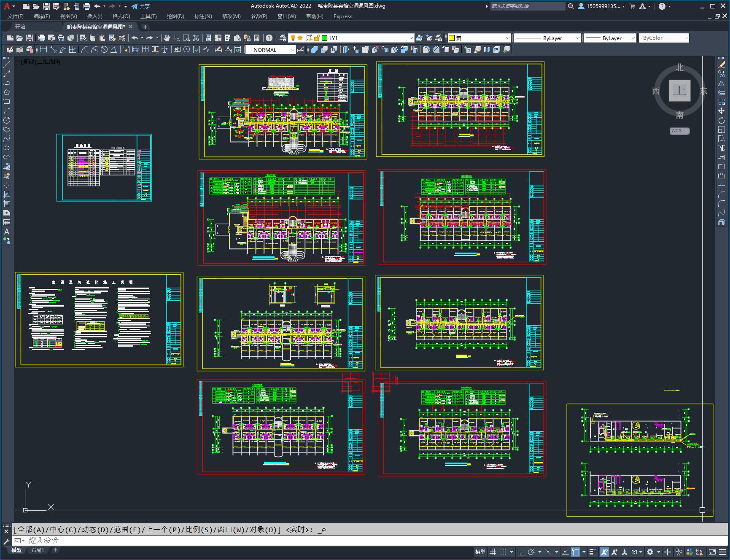The width and height of the screenshot is (730, 560).
Task: Toggle lineweight display in status bar
Action: (x=593, y=552)
